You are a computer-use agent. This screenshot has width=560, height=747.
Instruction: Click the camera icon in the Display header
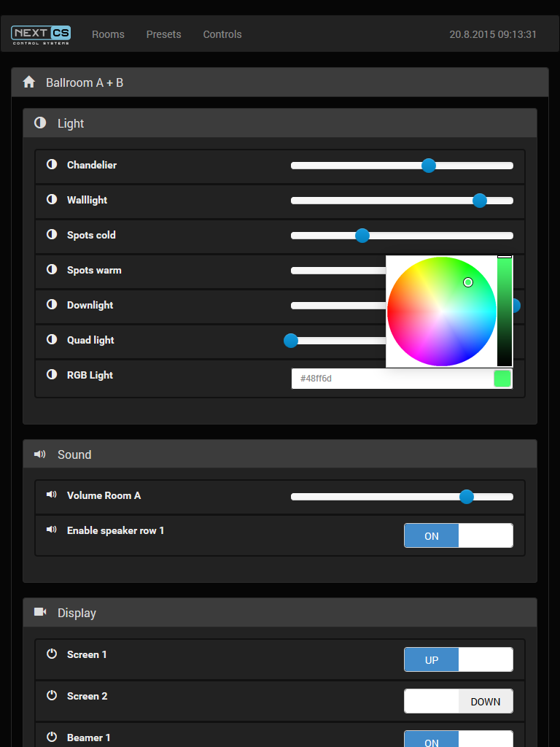pos(40,612)
